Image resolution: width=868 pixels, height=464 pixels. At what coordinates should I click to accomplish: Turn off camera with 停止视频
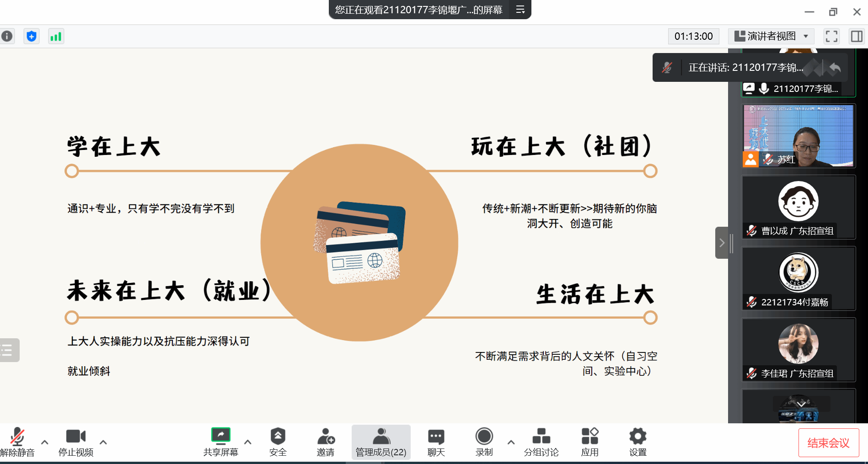(76, 442)
